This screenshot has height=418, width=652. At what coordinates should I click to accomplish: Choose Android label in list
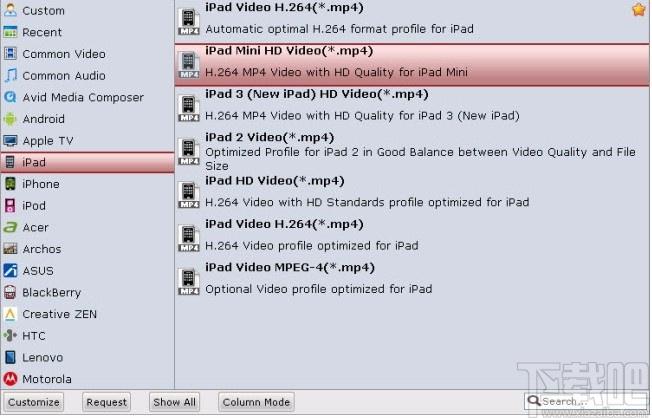click(43, 119)
